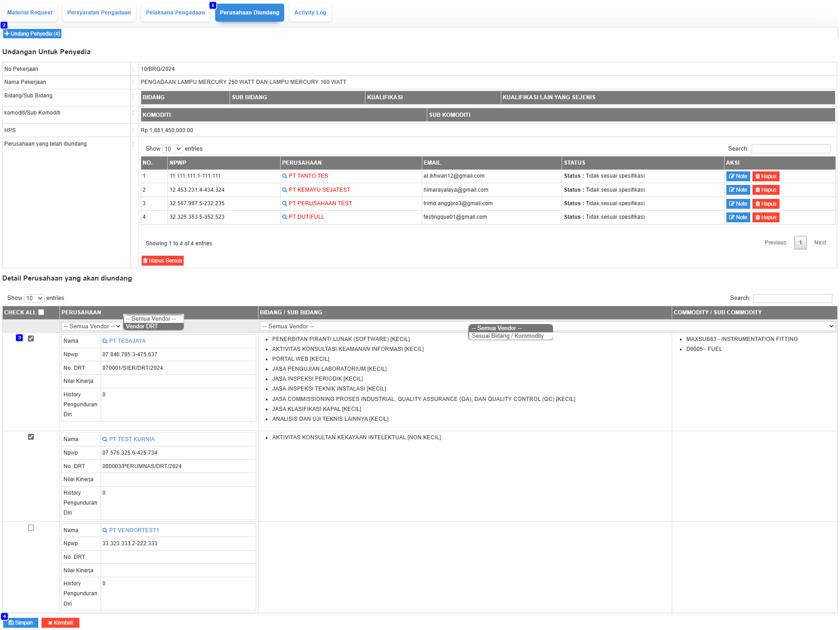840x630 pixels.
Task: Open Semua Vendor dropdown under Perusahaan column
Action: click(92, 326)
